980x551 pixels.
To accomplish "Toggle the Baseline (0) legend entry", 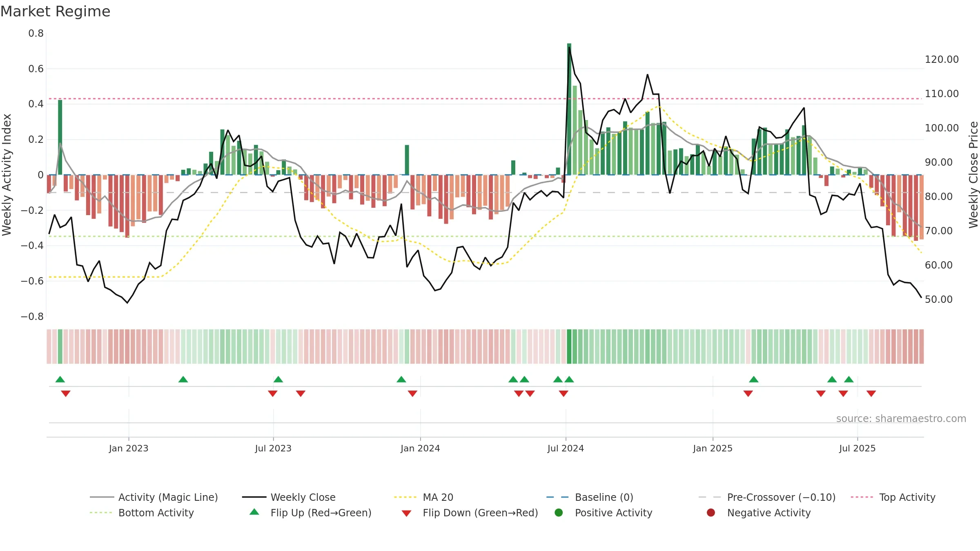I will click(x=590, y=497).
